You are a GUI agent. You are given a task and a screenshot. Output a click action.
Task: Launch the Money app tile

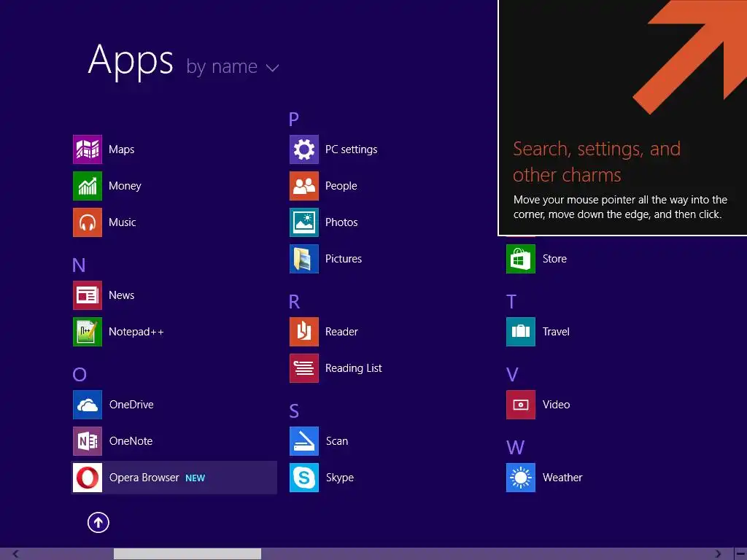tap(88, 186)
